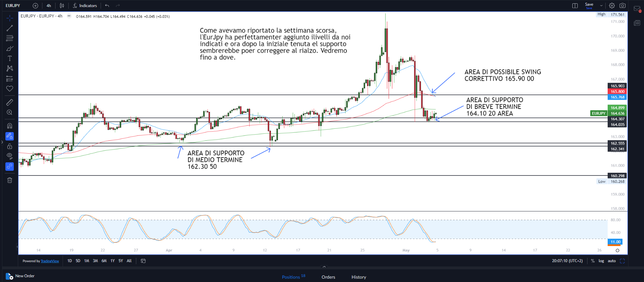This screenshot has height=282, width=644.
Task: Toggle log scale at bottom right
Action: pyautogui.click(x=601, y=261)
